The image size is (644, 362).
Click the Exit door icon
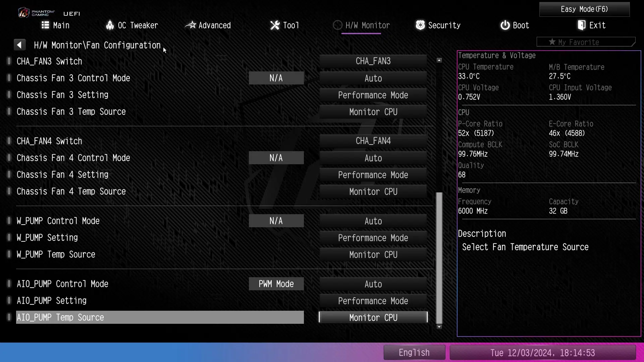click(582, 25)
